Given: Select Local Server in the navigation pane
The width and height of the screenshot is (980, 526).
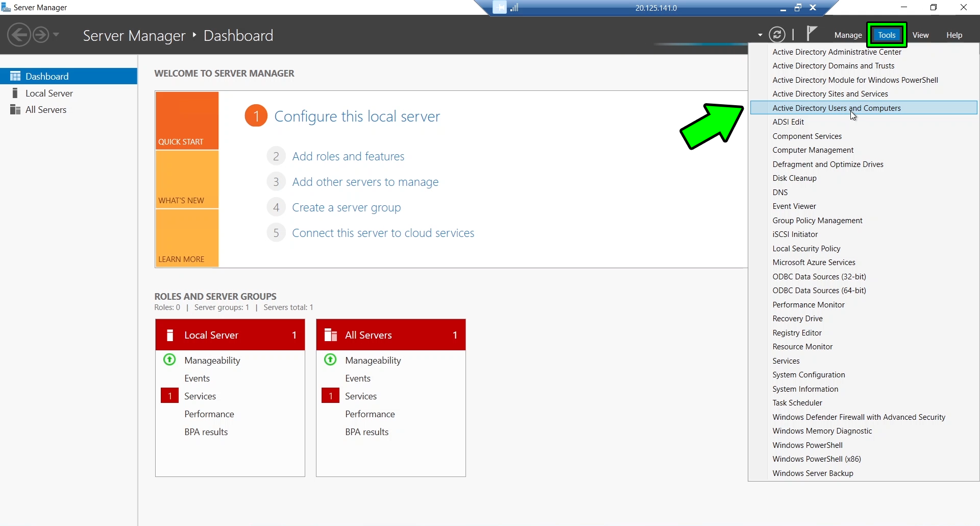Looking at the screenshot, I should click(48, 93).
